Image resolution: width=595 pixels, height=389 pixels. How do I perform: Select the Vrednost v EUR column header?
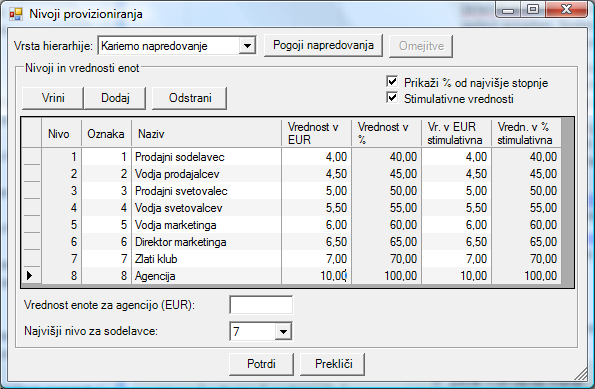(x=316, y=134)
